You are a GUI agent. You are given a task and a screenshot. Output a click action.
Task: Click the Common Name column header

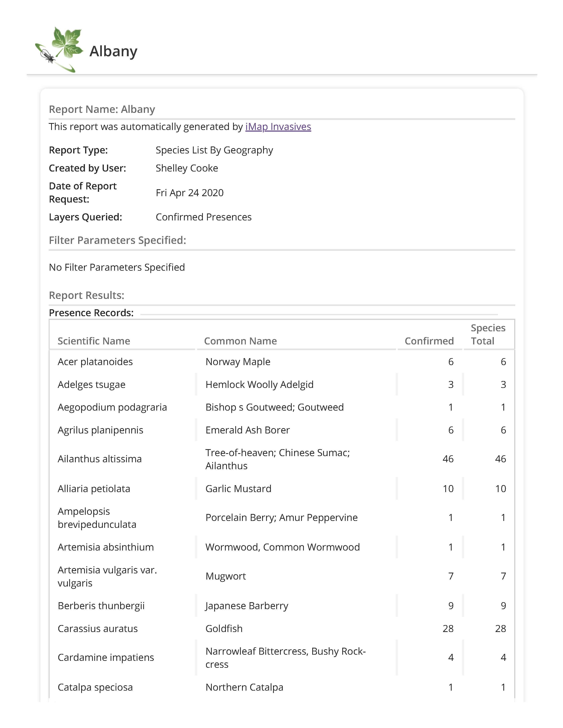240,341
